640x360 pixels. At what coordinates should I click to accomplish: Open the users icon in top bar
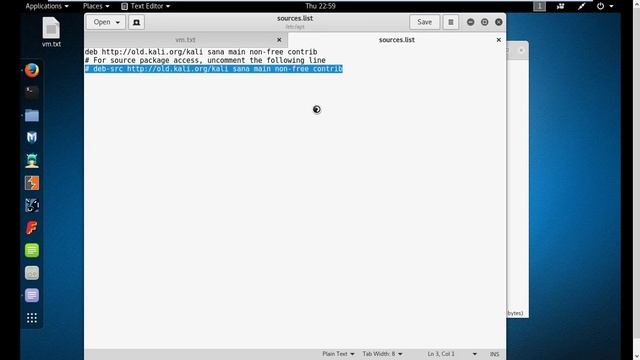click(560, 6)
